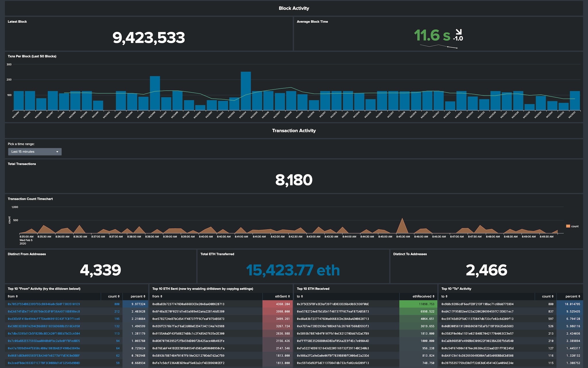
Task: Open address 0x7c06a6B2E57593Daa0040b0Fbc2a9e0Ff8Fed0D5
Action: click(44, 341)
